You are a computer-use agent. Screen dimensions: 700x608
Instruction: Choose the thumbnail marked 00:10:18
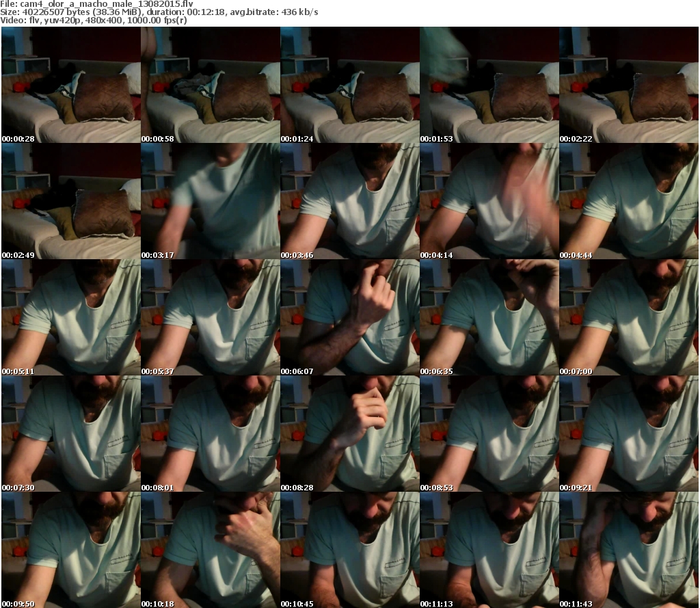point(211,550)
